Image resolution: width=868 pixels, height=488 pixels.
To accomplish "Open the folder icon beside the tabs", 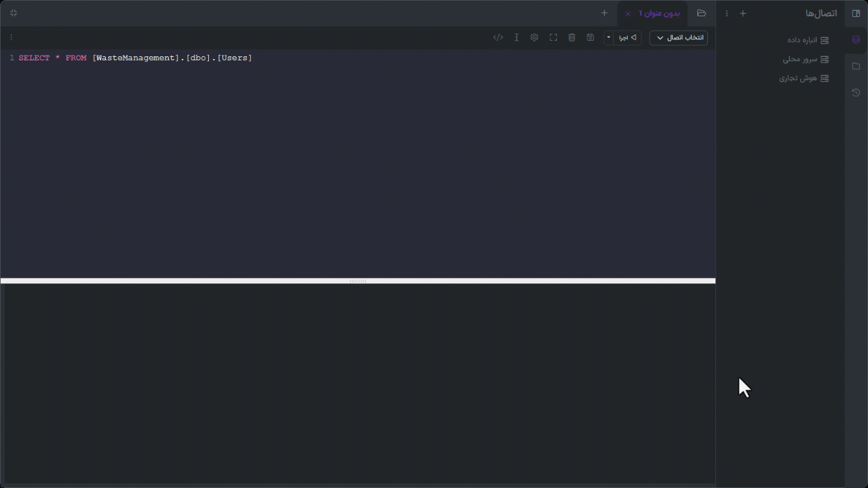I will pyautogui.click(x=701, y=14).
